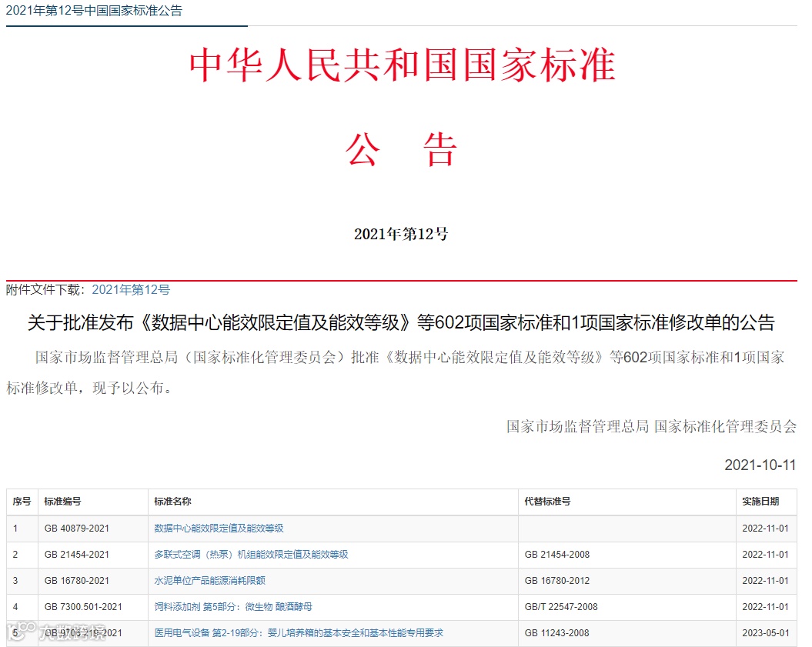Click implementation date in GB 16780-2021 row

pos(765,581)
